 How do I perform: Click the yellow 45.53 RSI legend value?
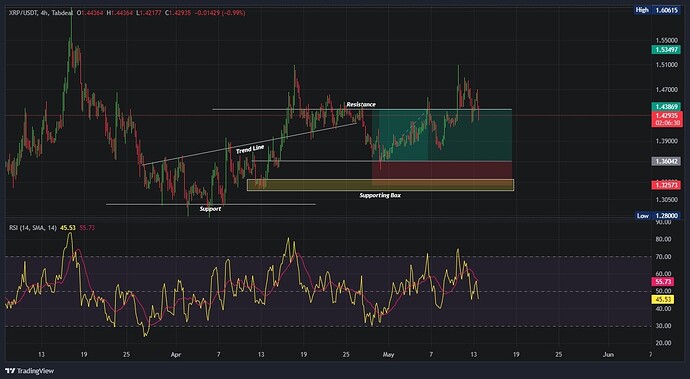[x=68, y=228]
